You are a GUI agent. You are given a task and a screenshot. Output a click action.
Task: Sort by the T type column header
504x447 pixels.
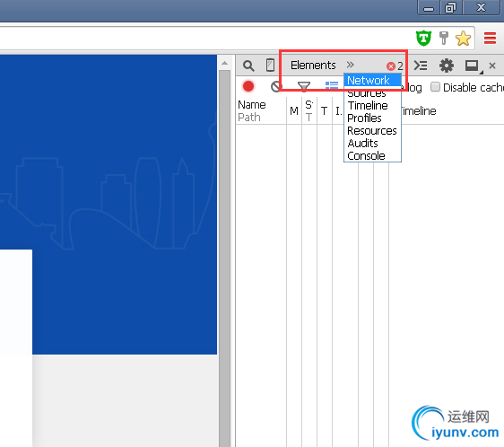coord(325,110)
